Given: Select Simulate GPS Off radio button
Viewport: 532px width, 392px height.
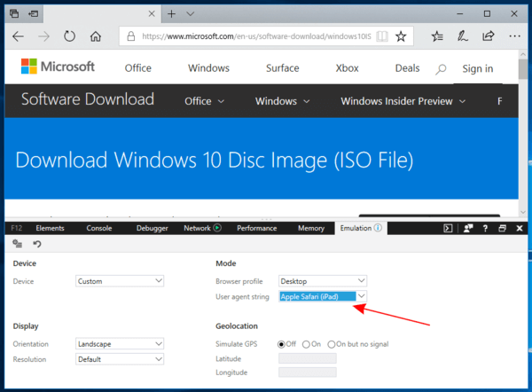Looking at the screenshot, I should [x=281, y=344].
